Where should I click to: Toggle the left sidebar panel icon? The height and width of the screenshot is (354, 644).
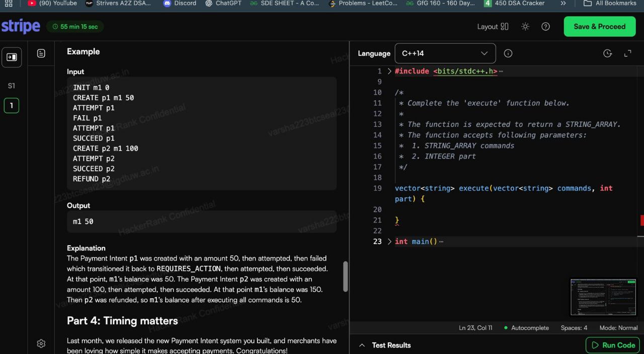click(x=11, y=57)
